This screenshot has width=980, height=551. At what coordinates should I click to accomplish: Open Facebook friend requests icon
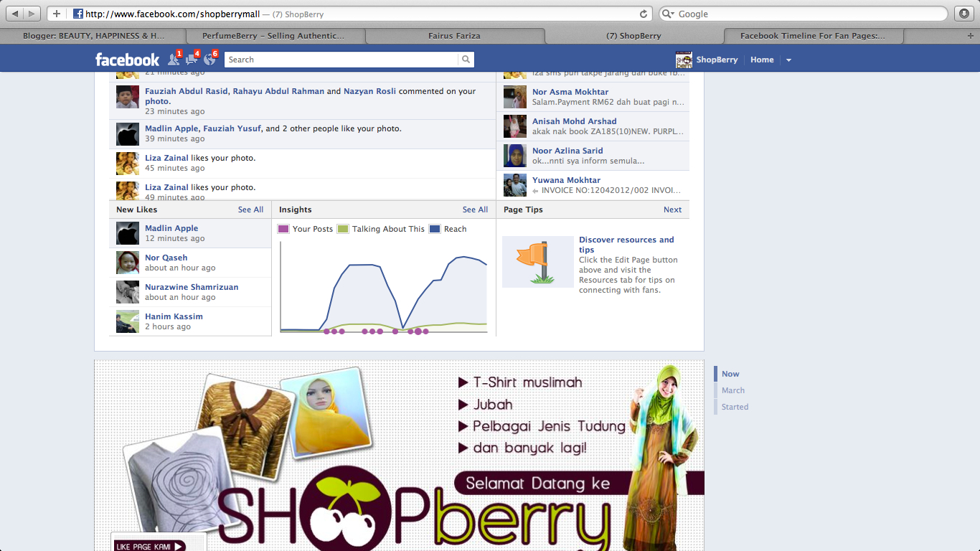(x=173, y=60)
